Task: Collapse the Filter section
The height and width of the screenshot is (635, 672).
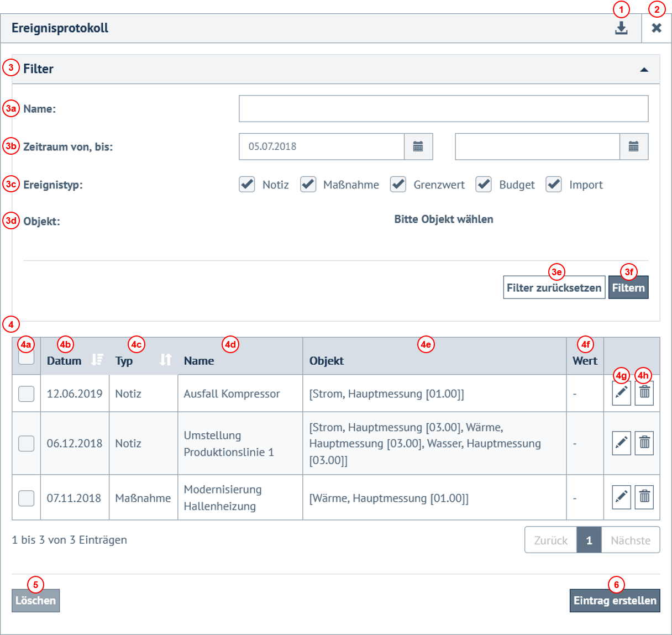Action: [x=644, y=70]
